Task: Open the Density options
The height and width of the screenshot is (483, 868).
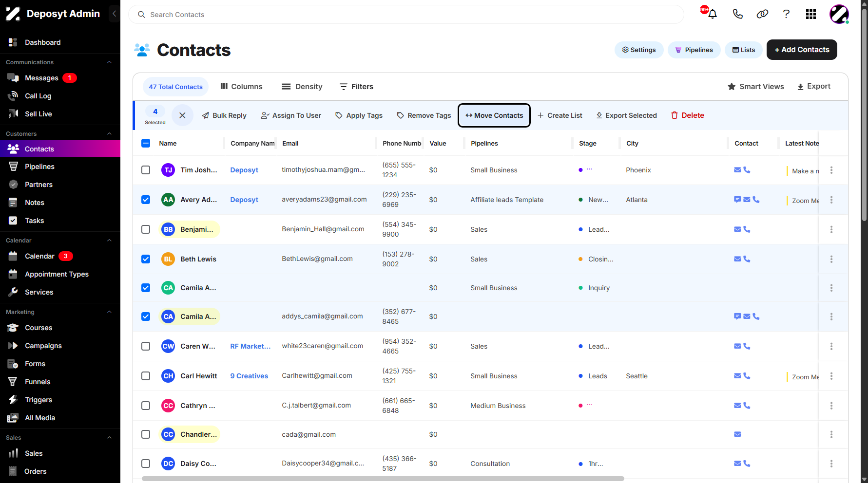Action: [302, 87]
